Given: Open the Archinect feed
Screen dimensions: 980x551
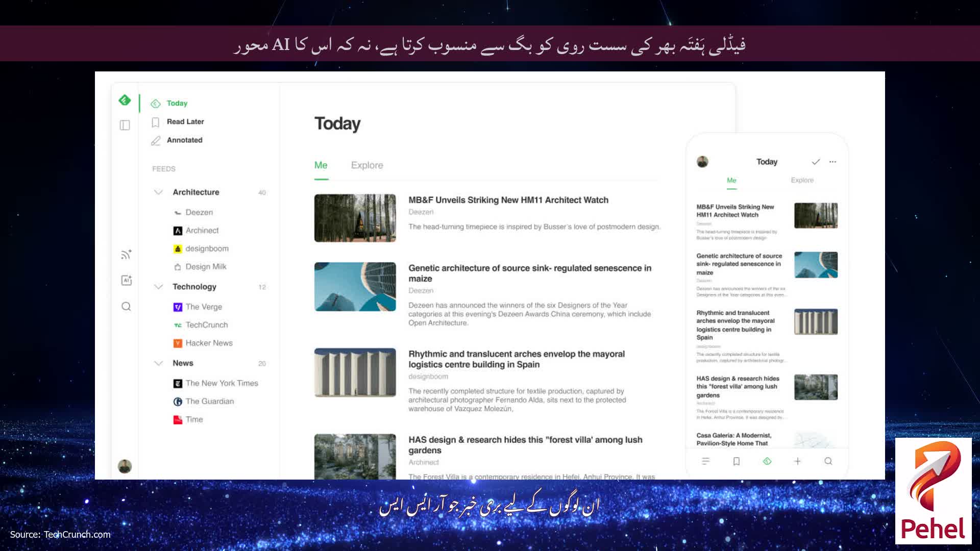Looking at the screenshot, I should (x=202, y=231).
